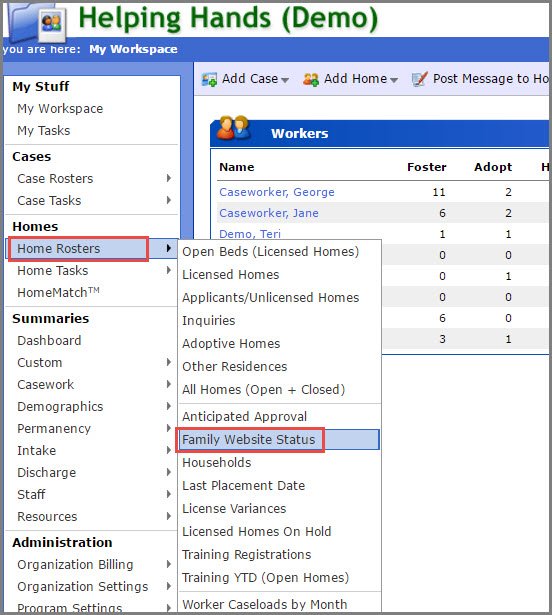The height and width of the screenshot is (615, 552).
Task: Expand the Casework submenu arrow
Action: [x=169, y=384]
